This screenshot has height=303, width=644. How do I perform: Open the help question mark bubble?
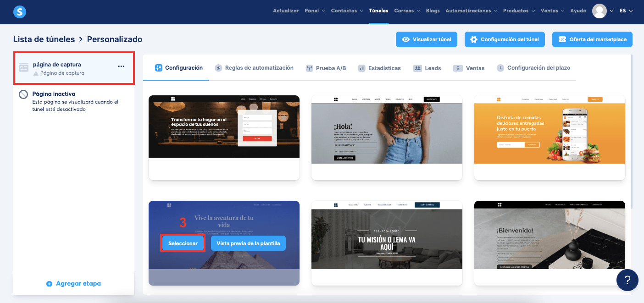(x=627, y=280)
